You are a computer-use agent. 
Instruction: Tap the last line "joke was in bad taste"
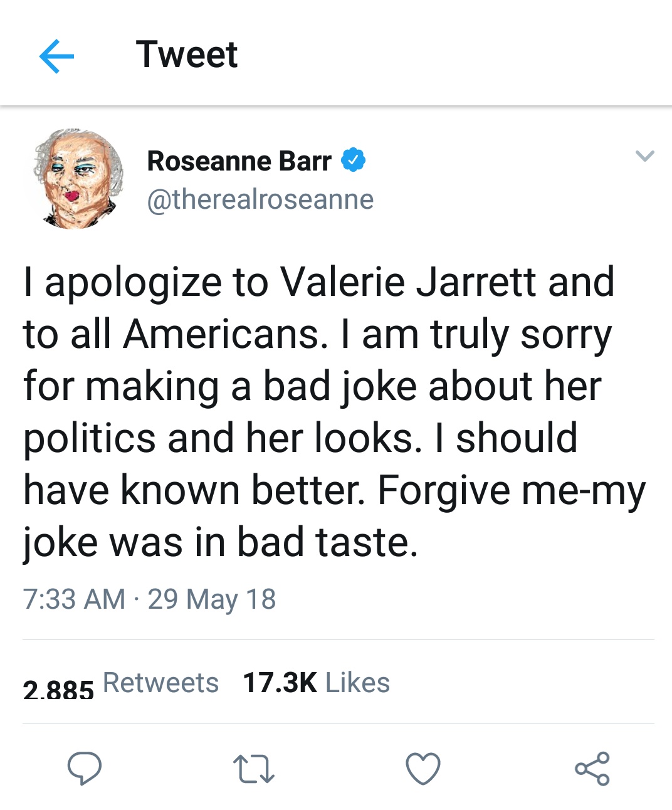click(x=219, y=542)
